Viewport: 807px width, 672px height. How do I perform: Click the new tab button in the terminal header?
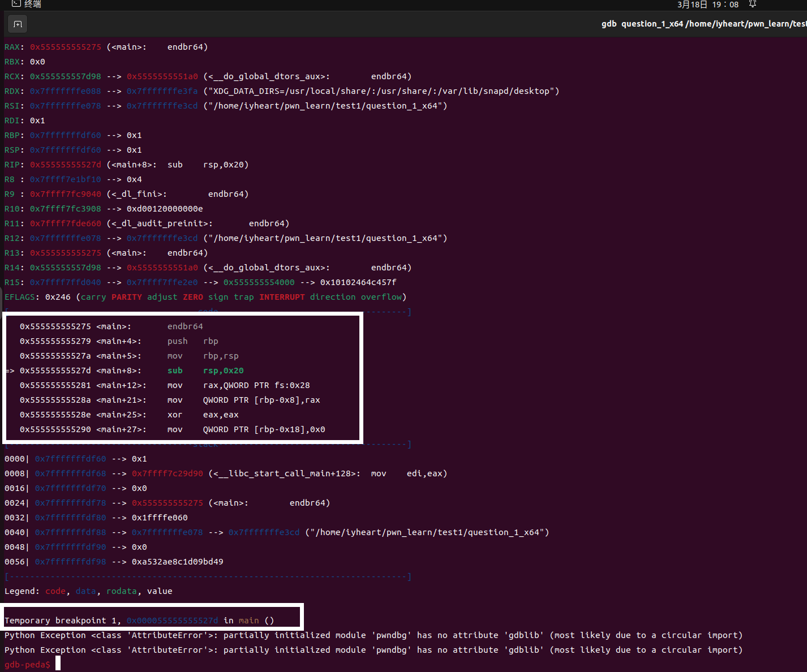tap(18, 24)
